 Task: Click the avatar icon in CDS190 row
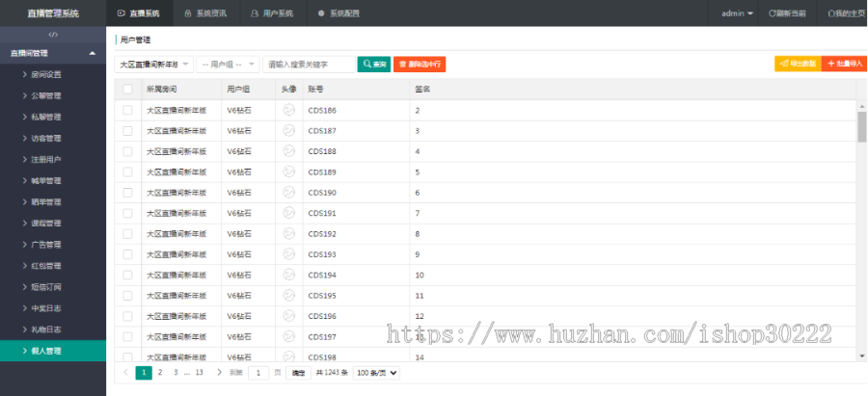pos(288,193)
